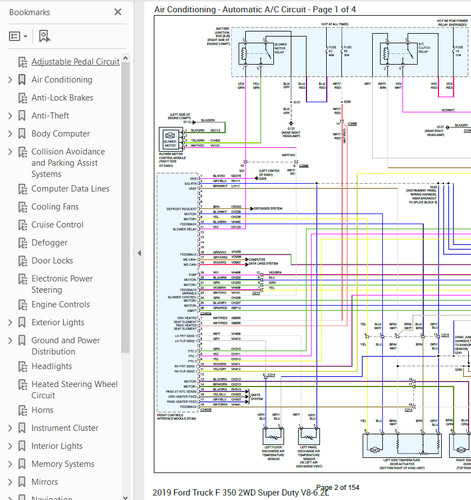
Task: Click the Horns bookmark icon
Action: pos(22,411)
